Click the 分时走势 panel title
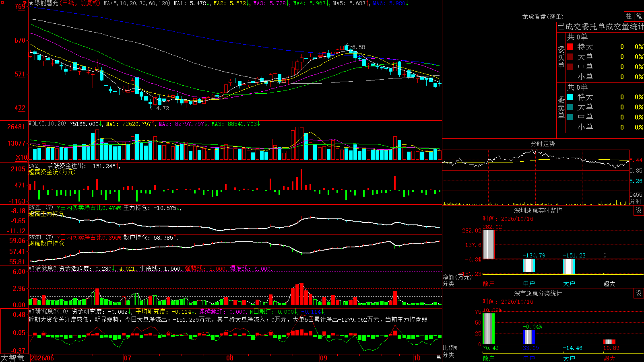 543,144
